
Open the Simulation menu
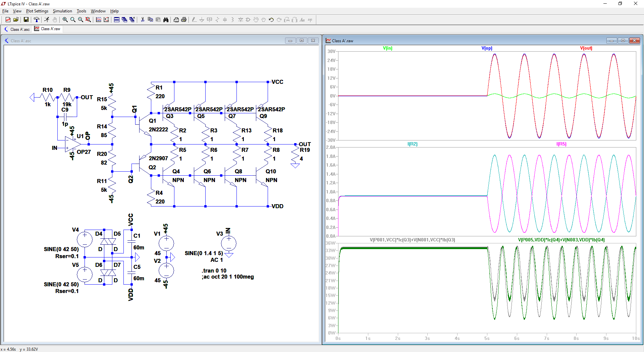[62, 11]
